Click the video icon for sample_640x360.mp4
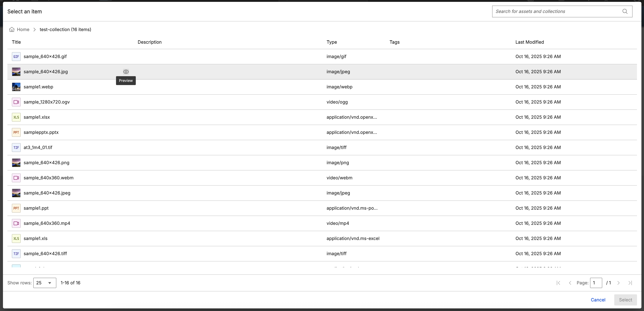The width and height of the screenshot is (644, 311). coord(16,223)
